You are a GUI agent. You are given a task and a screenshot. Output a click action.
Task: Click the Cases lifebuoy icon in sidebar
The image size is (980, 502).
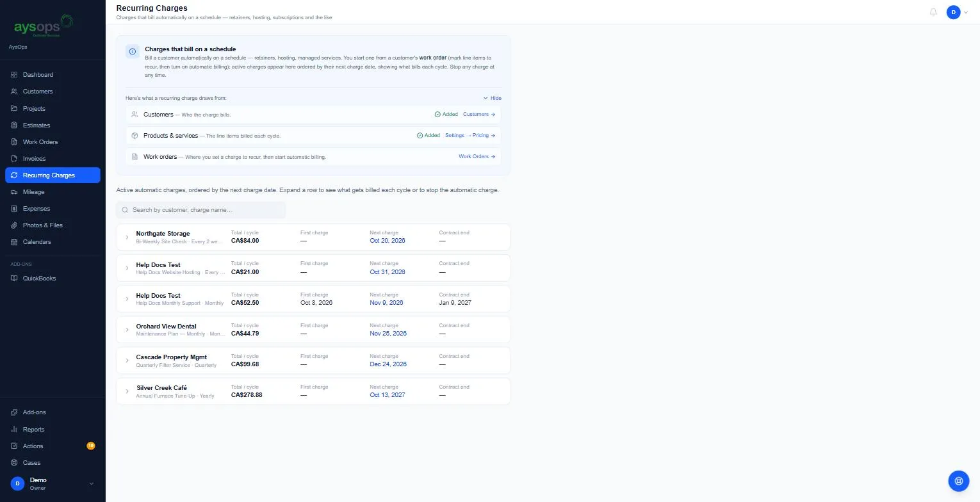[14, 463]
